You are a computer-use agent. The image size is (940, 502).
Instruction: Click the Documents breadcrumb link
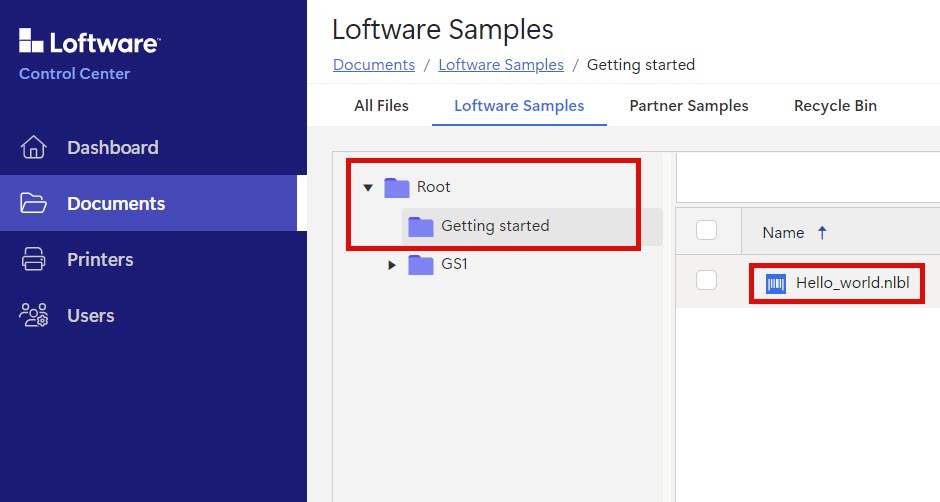[x=373, y=65]
